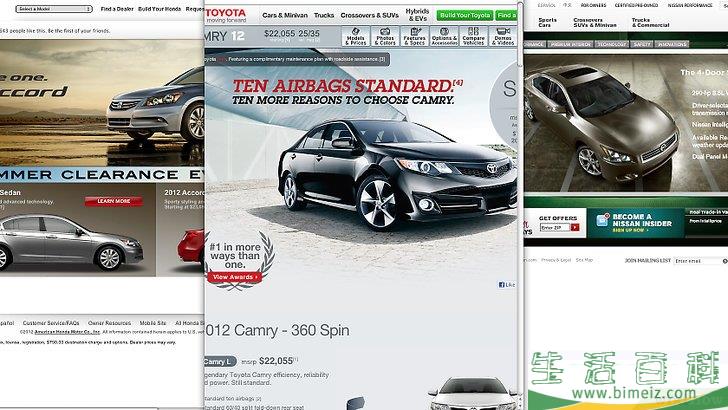
Task: Open Photos & Colors on Toyota page
Action: pos(385,37)
